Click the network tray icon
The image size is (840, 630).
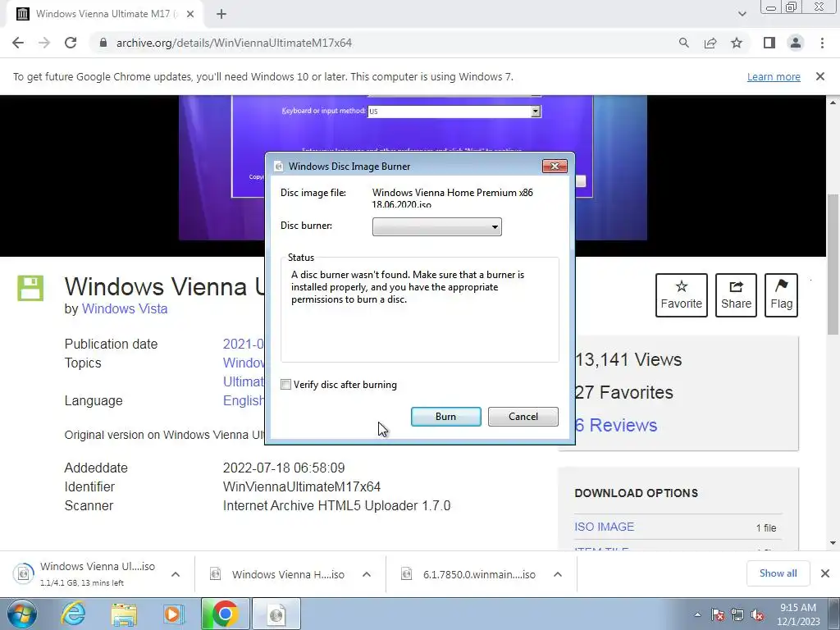coord(737,614)
